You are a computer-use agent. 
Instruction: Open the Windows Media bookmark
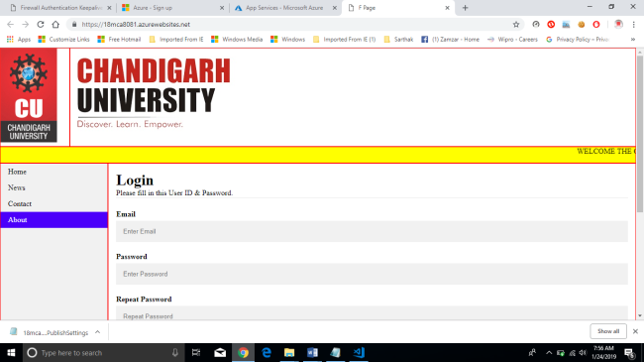coord(237,40)
